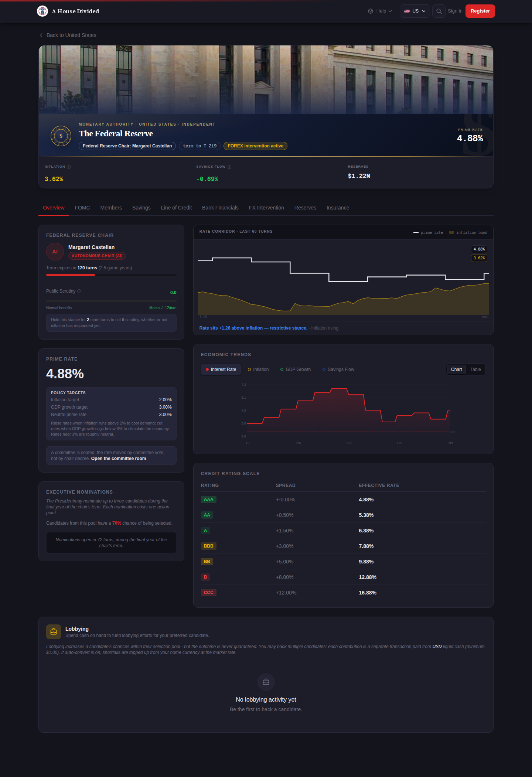Switch to Bank Financials tab
532x777 pixels.
click(220, 208)
